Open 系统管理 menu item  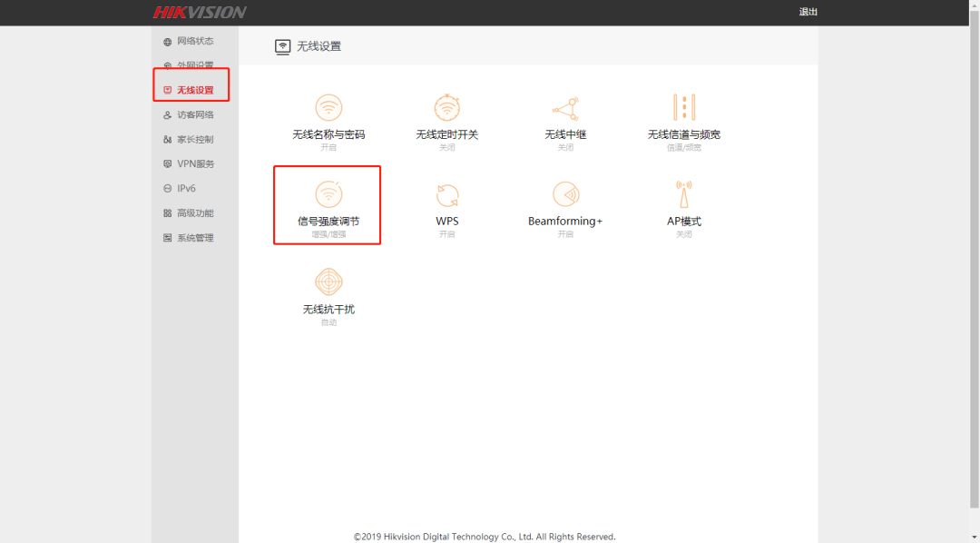pos(195,238)
